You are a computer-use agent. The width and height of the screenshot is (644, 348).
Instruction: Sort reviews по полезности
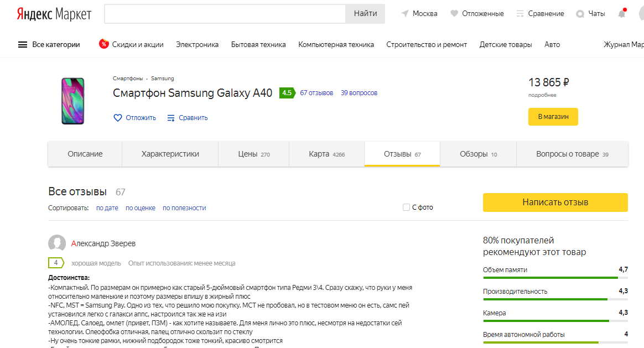tap(184, 208)
